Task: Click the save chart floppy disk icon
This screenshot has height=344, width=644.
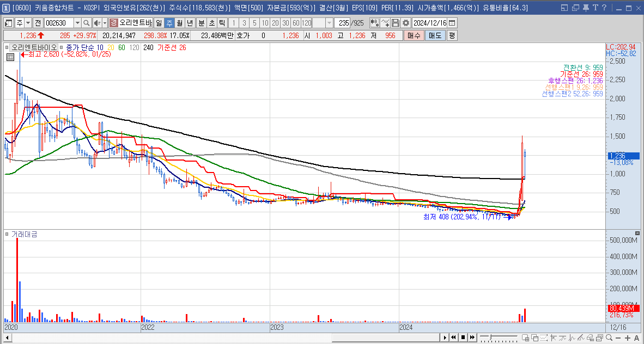Action: click(395, 23)
